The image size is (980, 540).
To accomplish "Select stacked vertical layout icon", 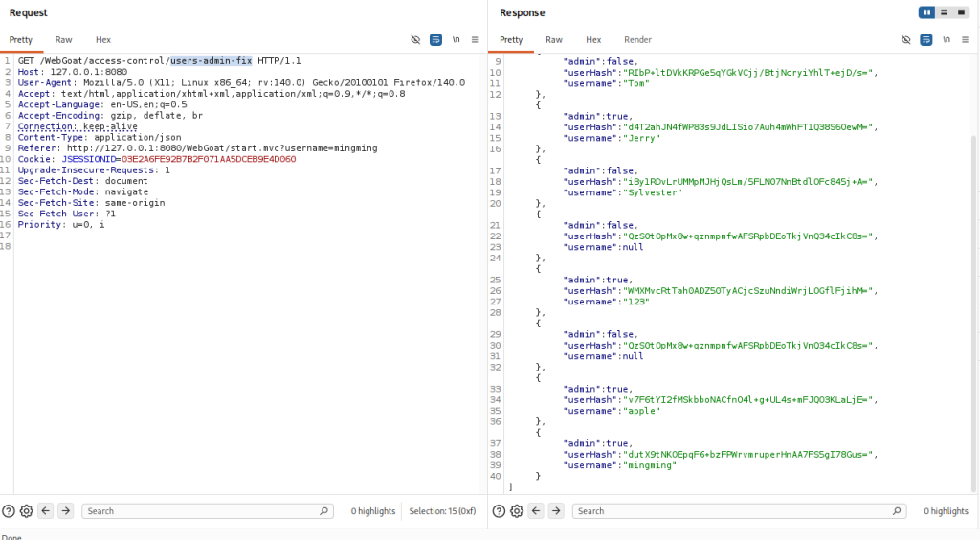I will pyautogui.click(x=945, y=12).
